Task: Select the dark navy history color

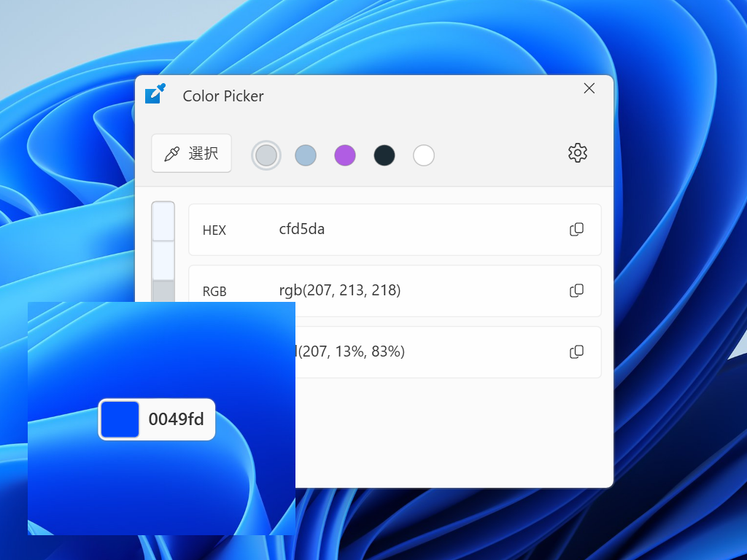Action: [384, 155]
